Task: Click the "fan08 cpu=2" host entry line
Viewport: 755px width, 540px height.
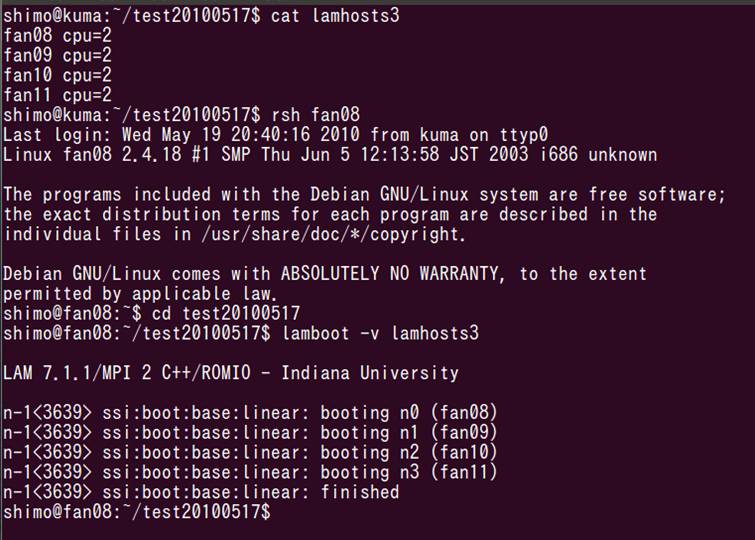Action: [x=57, y=35]
